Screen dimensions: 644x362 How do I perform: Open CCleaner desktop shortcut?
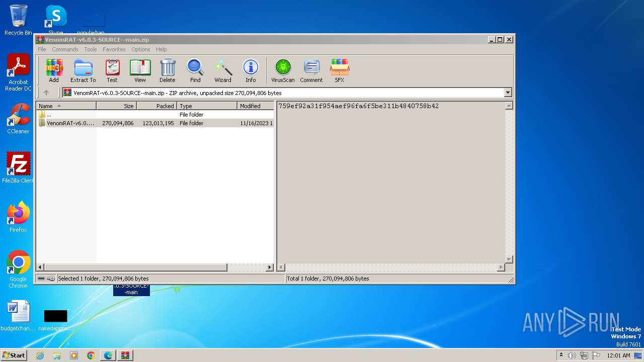(x=18, y=119)
